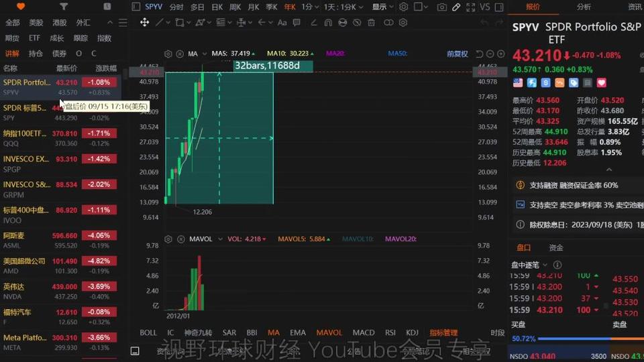The height and width of the screenshot is (362, 644).
Task: Toggle the 前复权 adjustment setting
Action: pos(457,54)
